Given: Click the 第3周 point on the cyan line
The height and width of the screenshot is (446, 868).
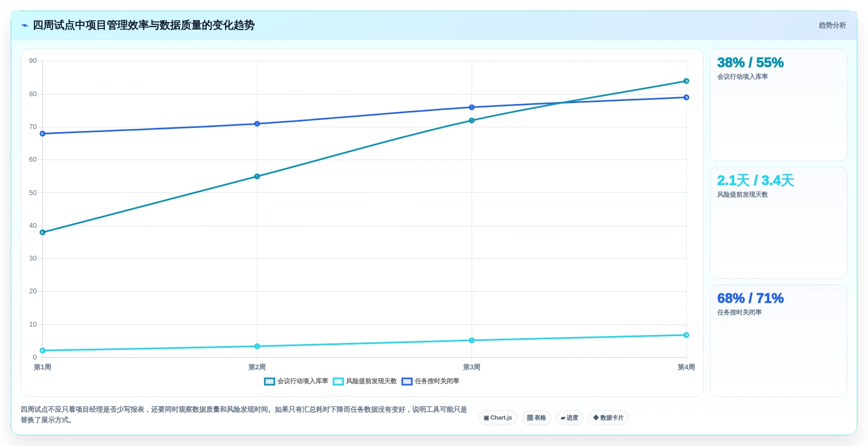Looking at the screenshot, I should point(472,340).
